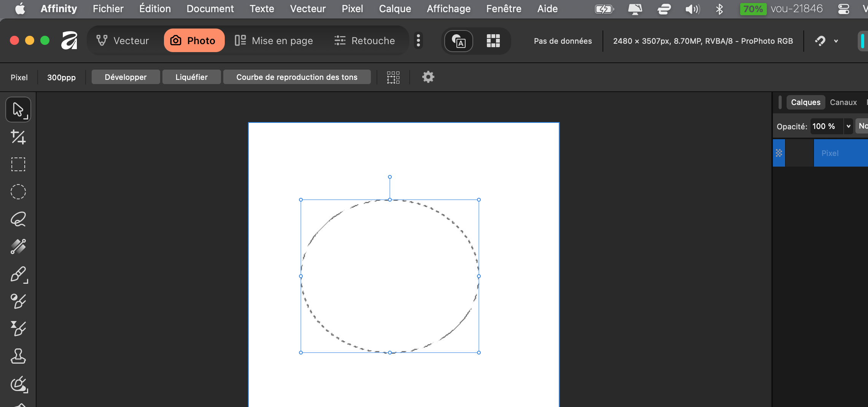Click the Bluetooth icon in menu bar
868x407 pixels.
[x=719, y=9]
